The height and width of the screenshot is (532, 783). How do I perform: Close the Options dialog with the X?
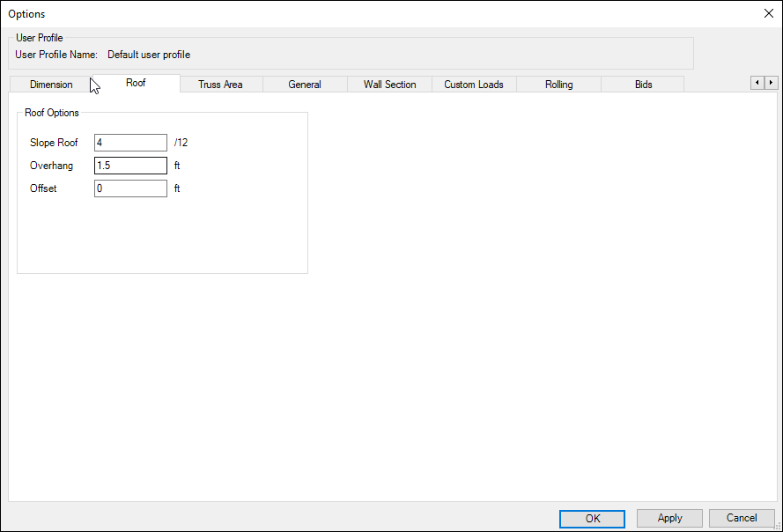[767, 13]
